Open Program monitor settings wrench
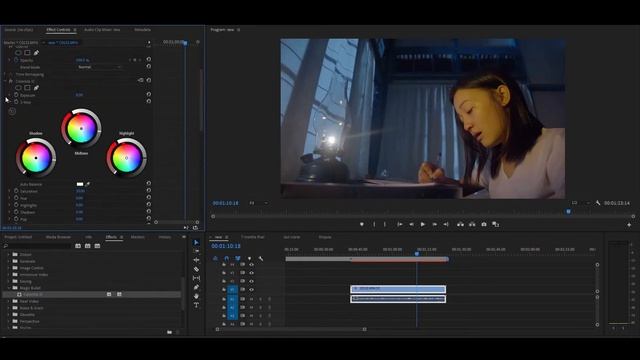 tap(598, 203)
